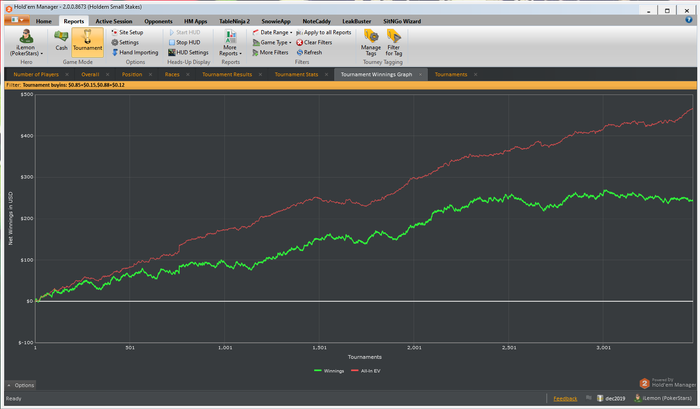Open Site Setup options
Screen dimensions: 700x409
pos(127,32)
